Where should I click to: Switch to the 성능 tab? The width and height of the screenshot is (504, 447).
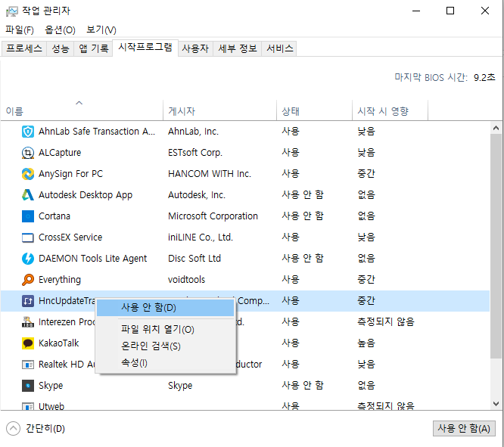point(61,48)
